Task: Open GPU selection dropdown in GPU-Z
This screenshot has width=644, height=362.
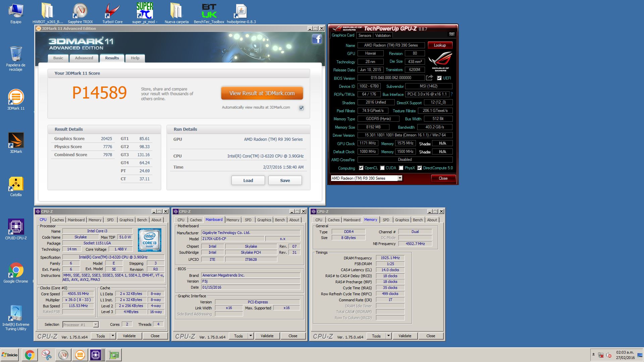Action: coord(400,178)
